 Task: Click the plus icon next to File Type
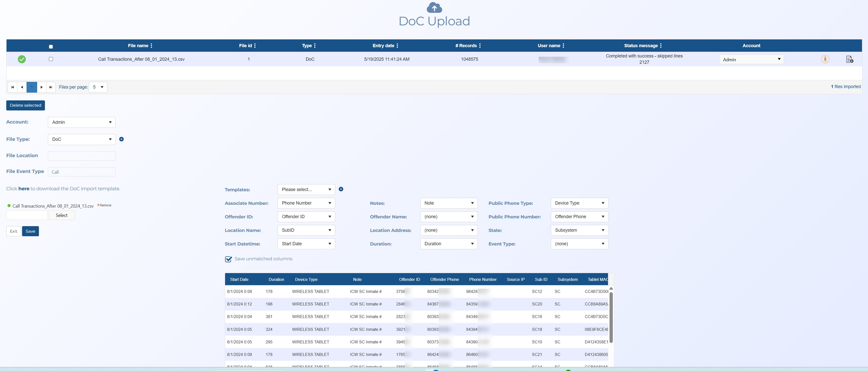[121, 139]
